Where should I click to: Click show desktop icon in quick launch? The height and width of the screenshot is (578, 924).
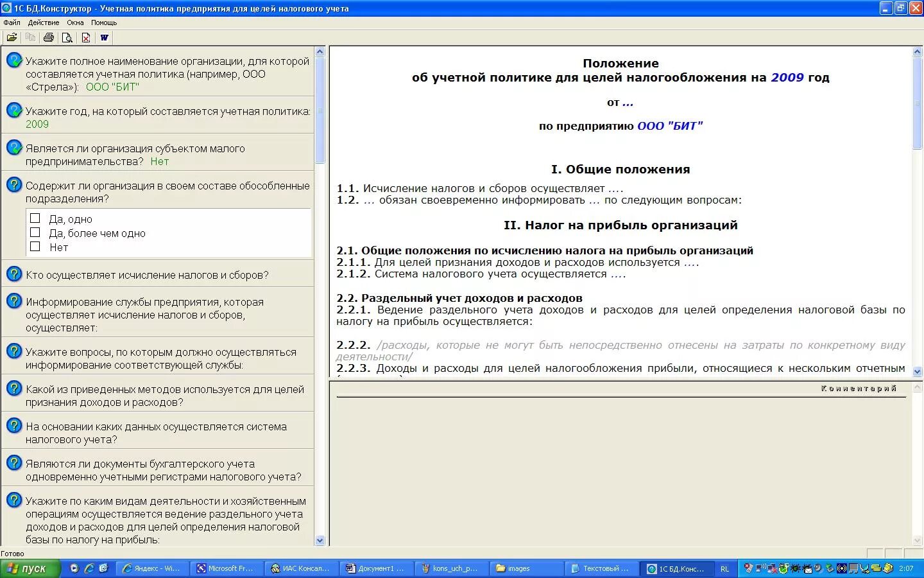point(103,568)
